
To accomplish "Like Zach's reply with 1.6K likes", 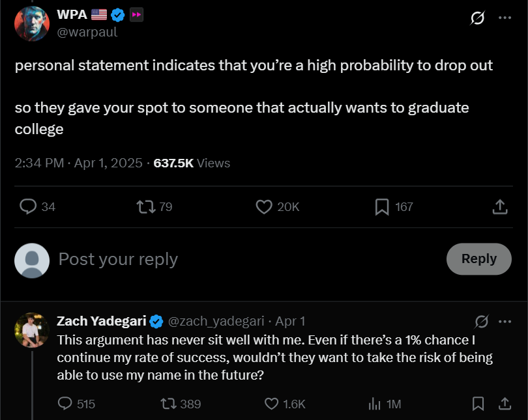I will tap(272, 404).
